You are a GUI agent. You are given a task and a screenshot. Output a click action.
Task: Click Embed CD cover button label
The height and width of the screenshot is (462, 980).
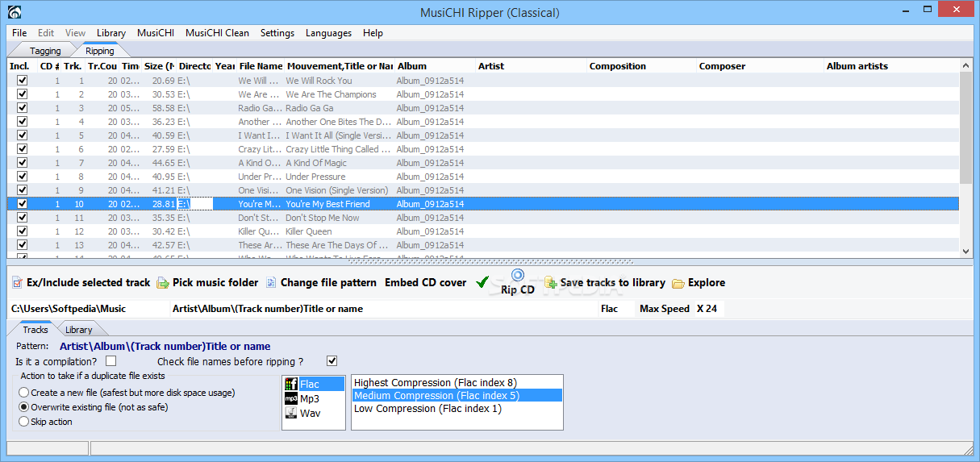click(x=426, y=283)
